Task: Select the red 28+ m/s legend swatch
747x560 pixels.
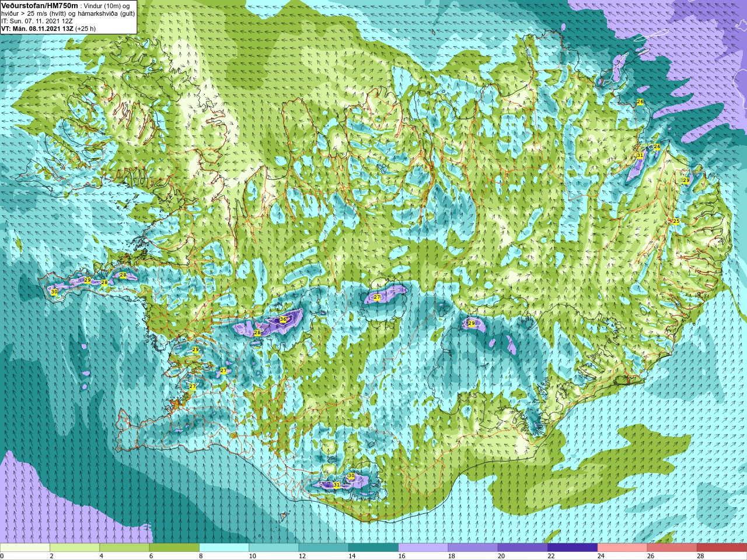Action: pos(722,548)
